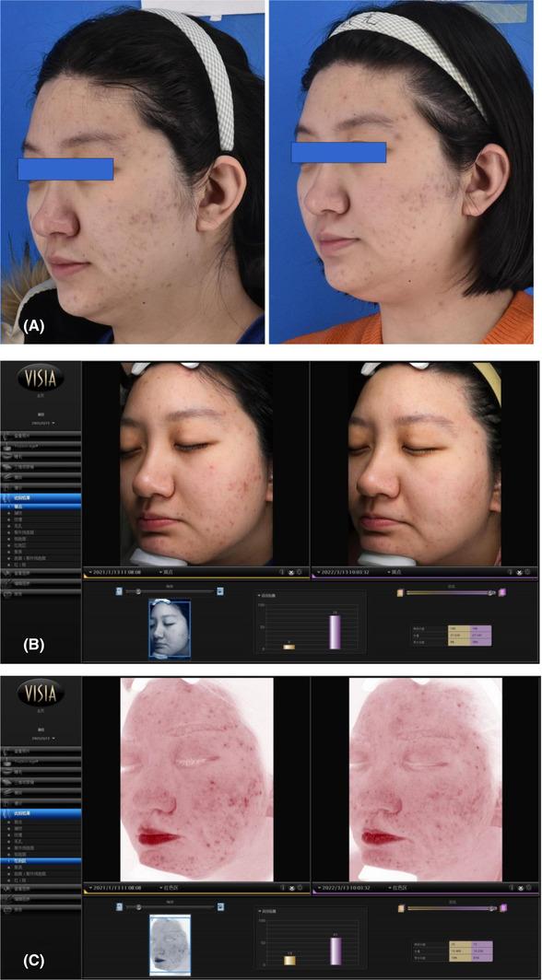Click the purple bar labeled 61 in panel C's chart
Viewport: 542px width, 980px height.
point(336,950)
